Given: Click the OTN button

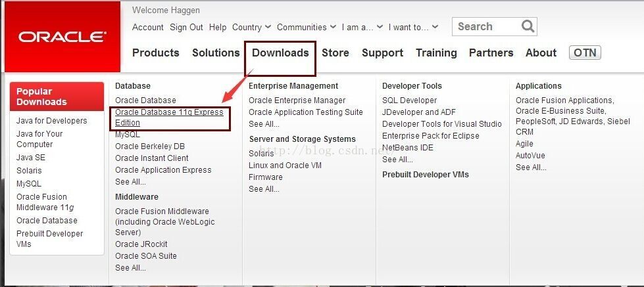Looking at the screenshot, I should pyautogui.click(x=585, y=53).
